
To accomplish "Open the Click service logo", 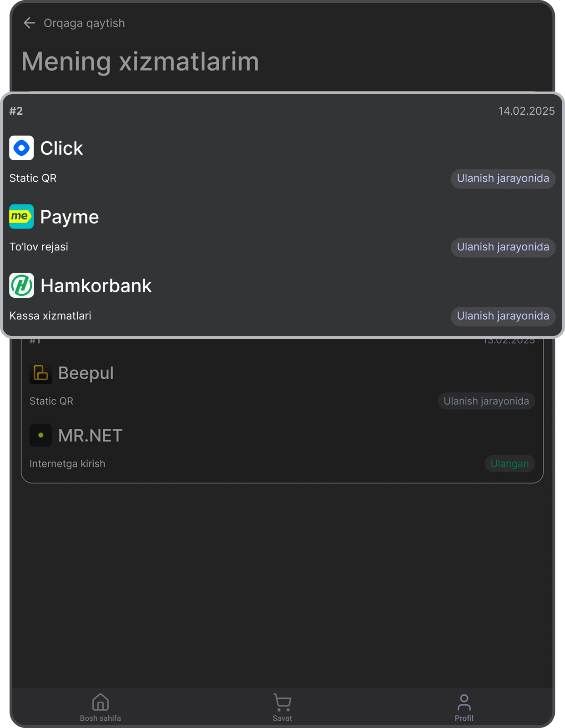I will [x=21, y=148].
